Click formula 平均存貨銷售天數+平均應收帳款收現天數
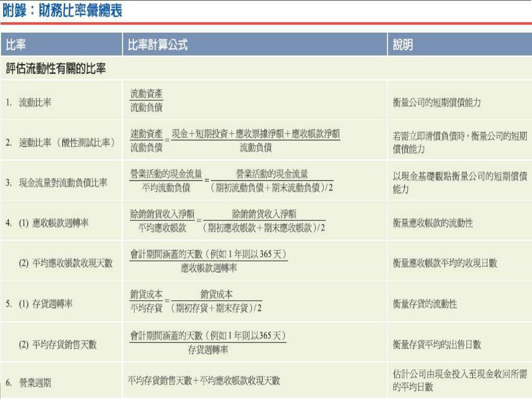The image size is (532, 399). pyautogui.click(x=204, y=381)
